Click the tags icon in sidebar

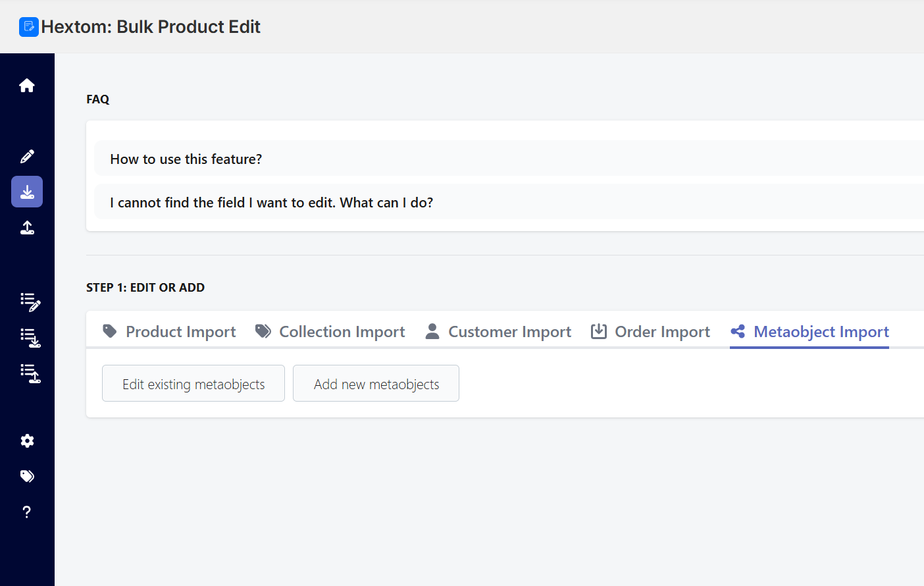(27, 476)
